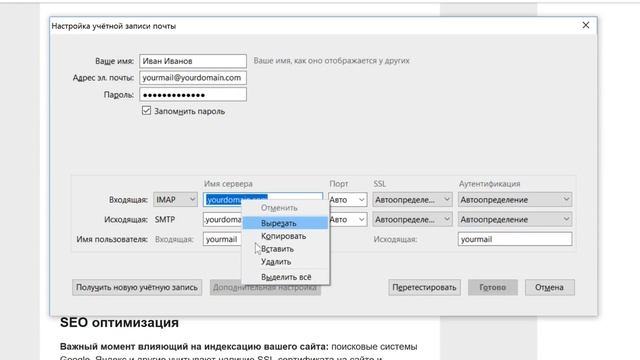
Task: Click the Адрес эл. почты input field
Action: tap(193, 78)
